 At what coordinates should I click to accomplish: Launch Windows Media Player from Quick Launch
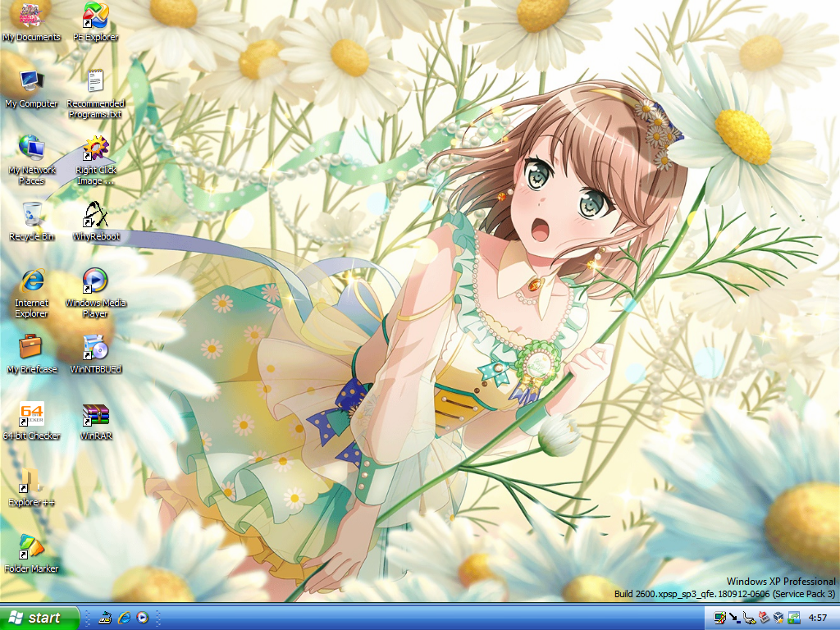click(x=143, y=618)
